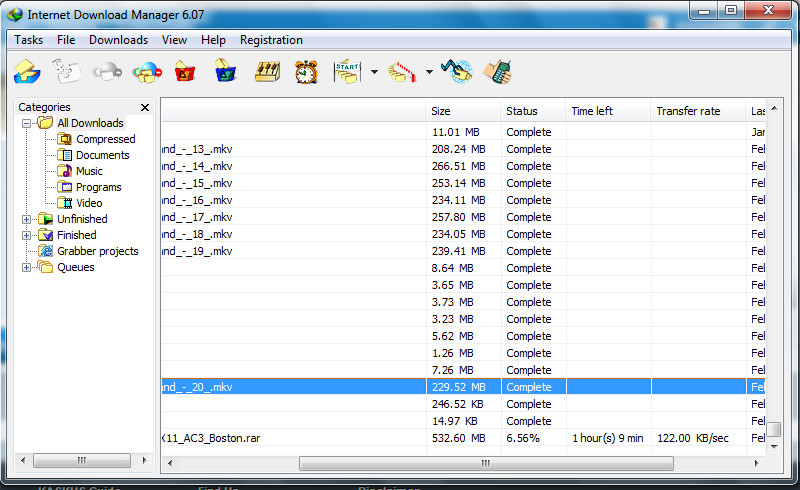Expand the Unfinished tree node
Screen dimensions: 800x490
tap(27, 219)
